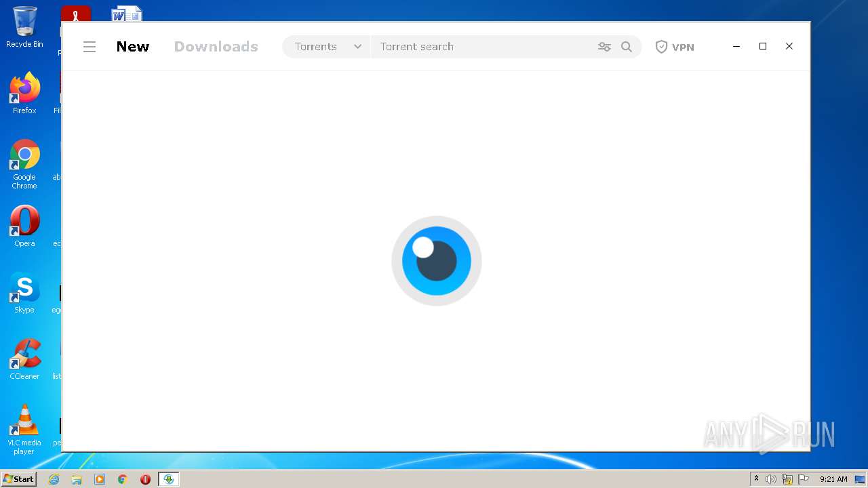Open Windows Explorer folder in taskbar
Viewport: 868px width, 488px height.
pyautogui.click(x=77, y=479)
